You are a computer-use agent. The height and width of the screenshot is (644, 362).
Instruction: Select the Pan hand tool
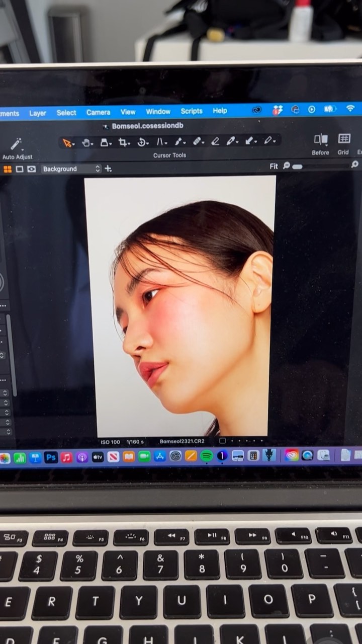pyautogui.click(x=86, y=142)
